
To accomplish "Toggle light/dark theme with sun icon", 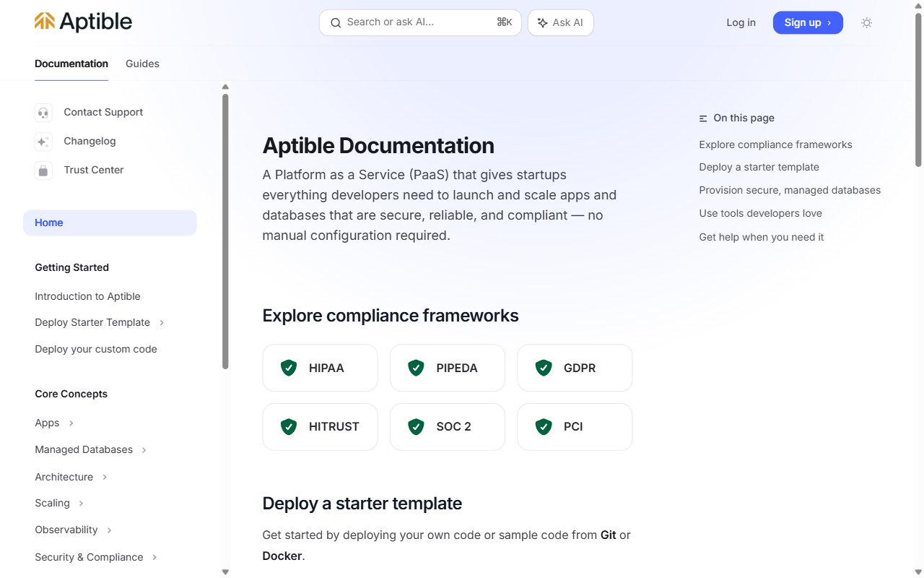I will (x=867, y=22).
